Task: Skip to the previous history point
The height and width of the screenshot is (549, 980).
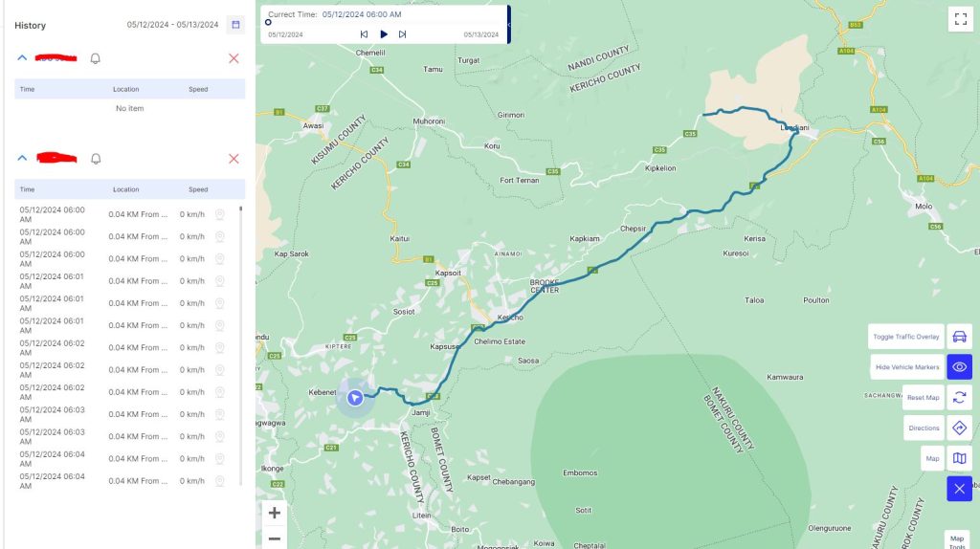Action: (x=364, y=34)
